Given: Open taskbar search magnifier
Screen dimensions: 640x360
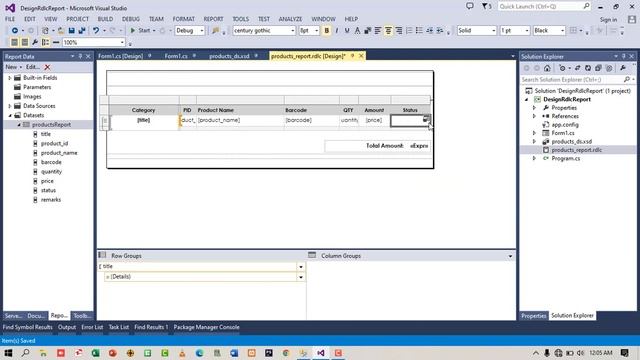Looking at the screenshot, I should (25, 353).
